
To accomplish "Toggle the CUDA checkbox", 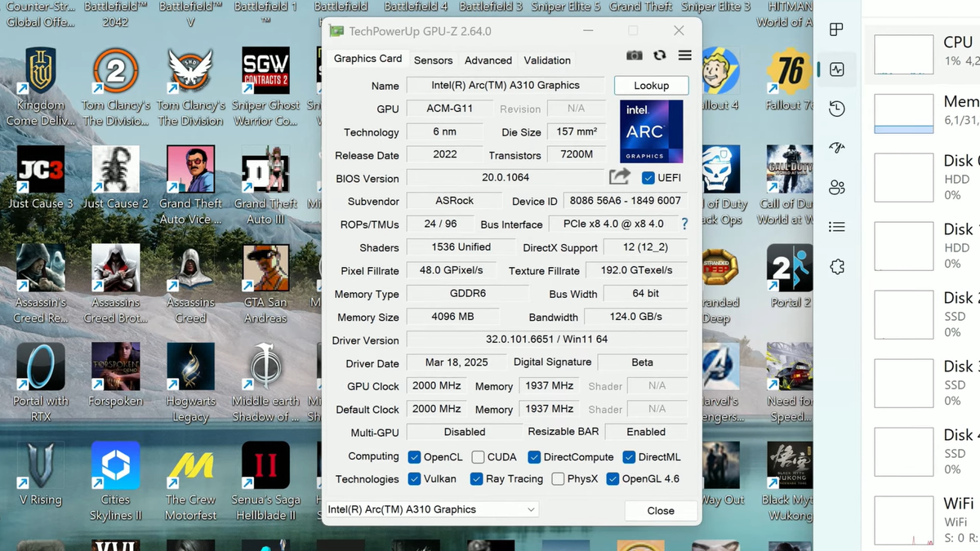I will (478, 457).
